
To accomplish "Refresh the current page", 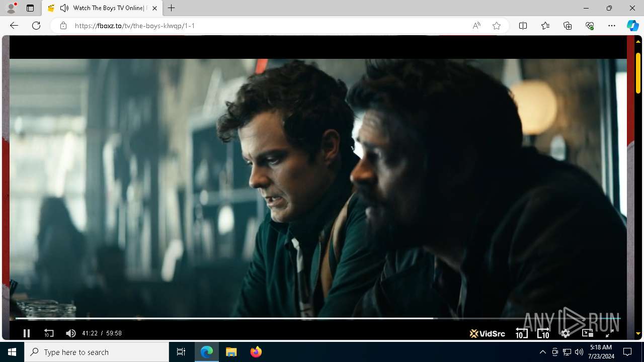I will pos(36,26).
